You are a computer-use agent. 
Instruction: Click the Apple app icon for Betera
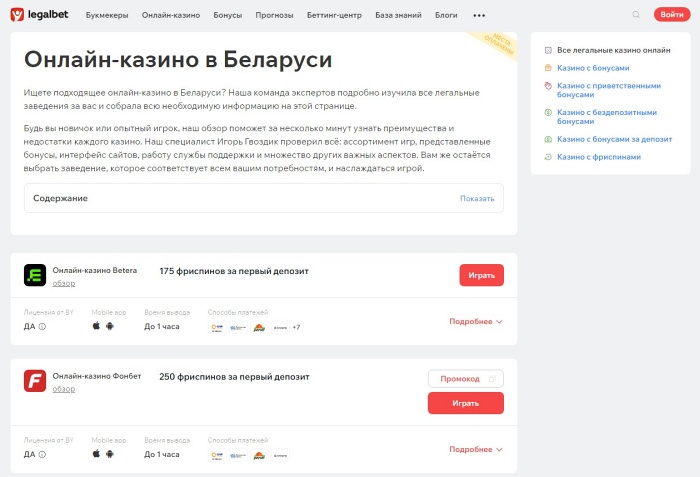pyautogui.click(x=97, y=326)
